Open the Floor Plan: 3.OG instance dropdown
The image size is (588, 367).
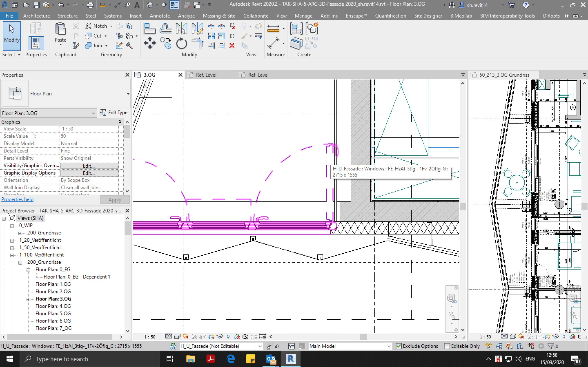[x=93, y=113]
